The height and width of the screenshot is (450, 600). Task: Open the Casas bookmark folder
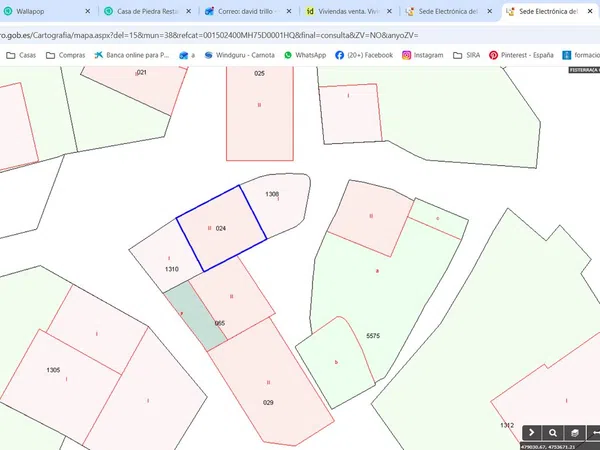point(21,55)
